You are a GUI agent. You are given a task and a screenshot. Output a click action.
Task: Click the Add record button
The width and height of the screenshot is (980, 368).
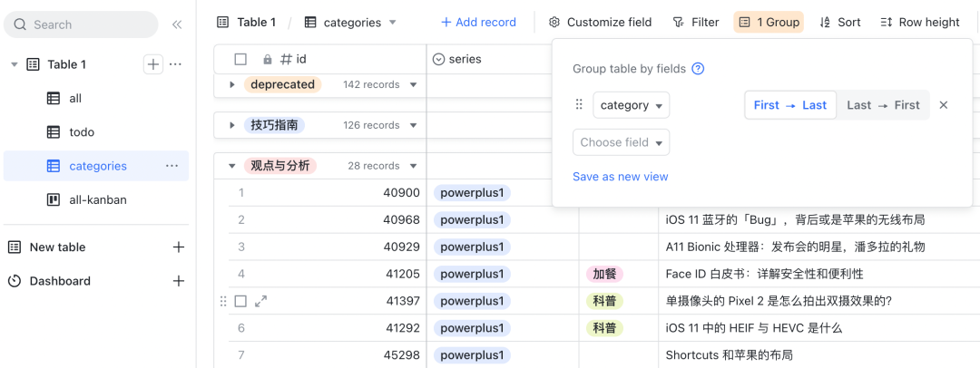coord(478,22)
